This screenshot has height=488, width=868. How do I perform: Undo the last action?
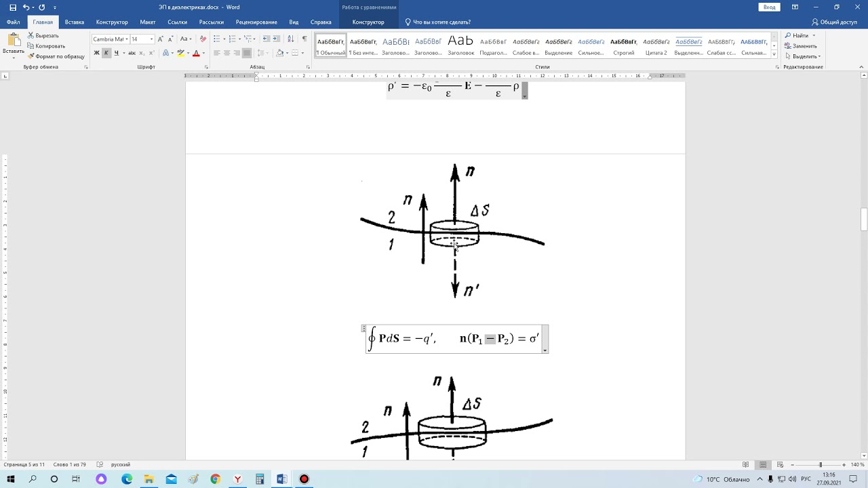pyautogui.click(x=26, y=7)
